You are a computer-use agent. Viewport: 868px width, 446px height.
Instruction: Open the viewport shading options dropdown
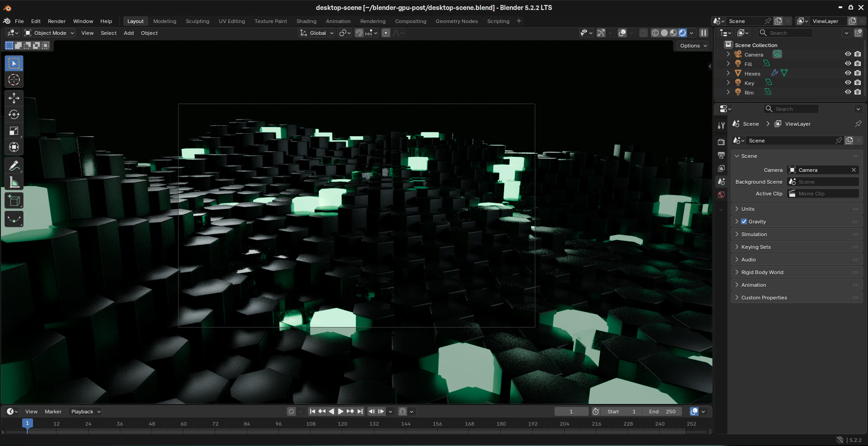[691, 33]
